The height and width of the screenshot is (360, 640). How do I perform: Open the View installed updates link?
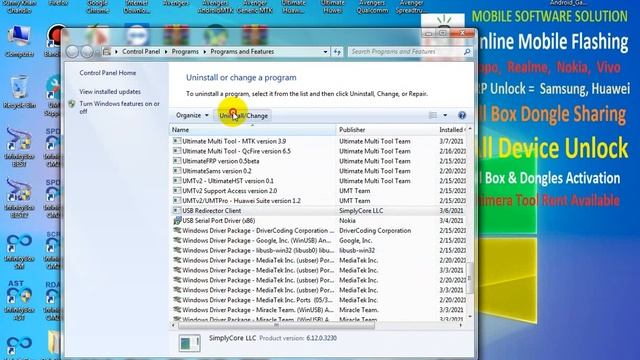(110, 92)
